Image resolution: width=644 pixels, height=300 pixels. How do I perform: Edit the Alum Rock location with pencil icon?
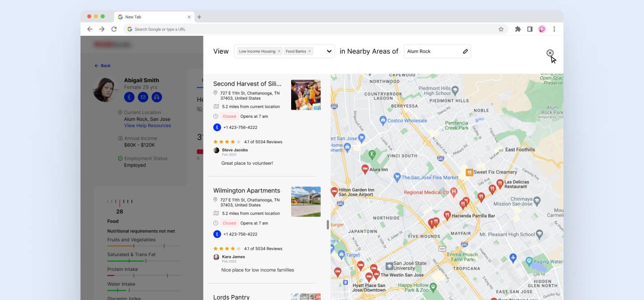coord(465,51)
